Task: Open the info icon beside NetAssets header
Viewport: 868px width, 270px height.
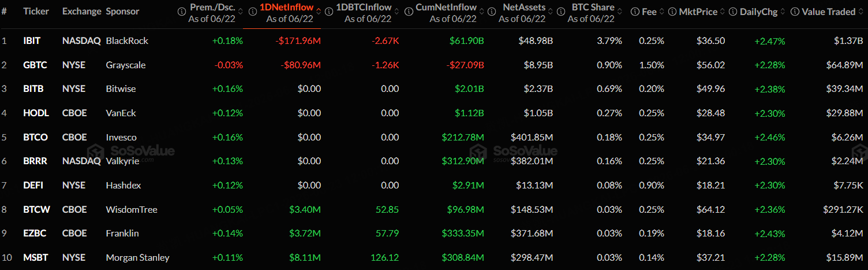Action: [x=492, y=12]
